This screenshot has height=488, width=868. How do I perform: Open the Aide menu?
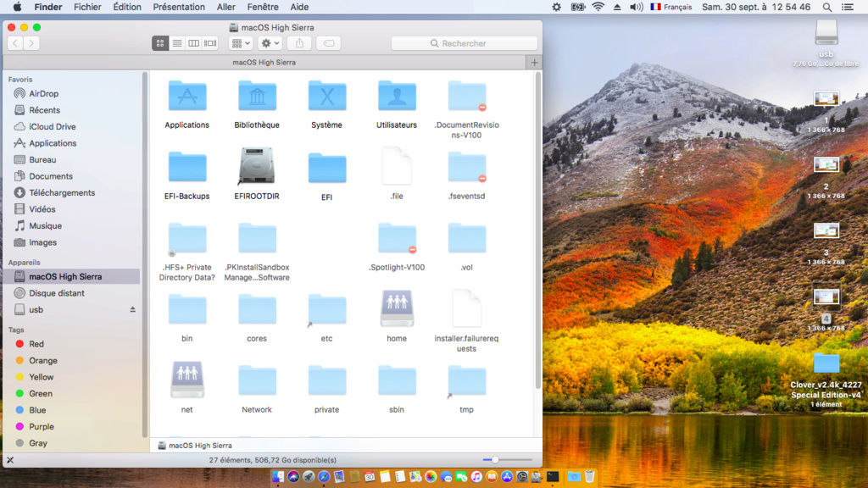pos(299,7)
